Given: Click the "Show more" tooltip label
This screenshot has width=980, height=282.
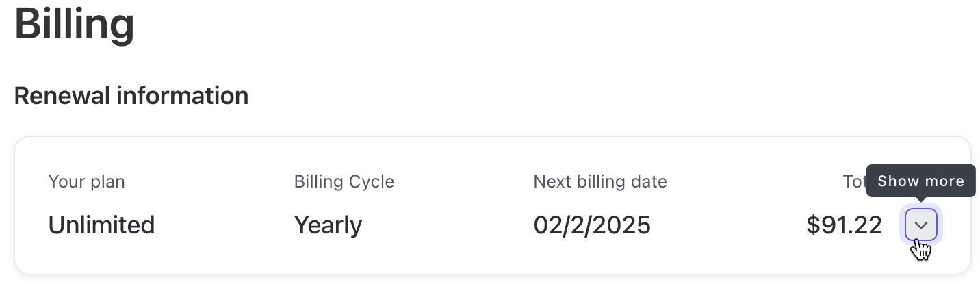Looking at the screenshot, I should tap(920, 181).
